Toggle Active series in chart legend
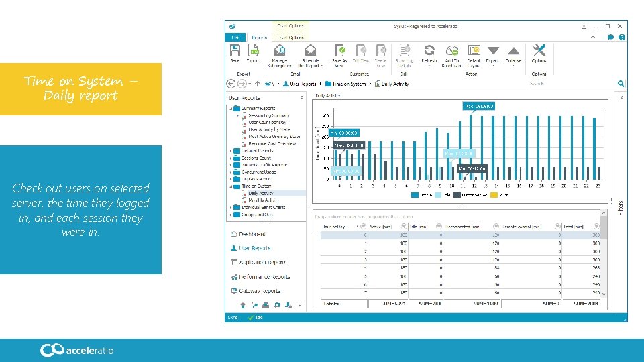 click(x=422, y=195)
